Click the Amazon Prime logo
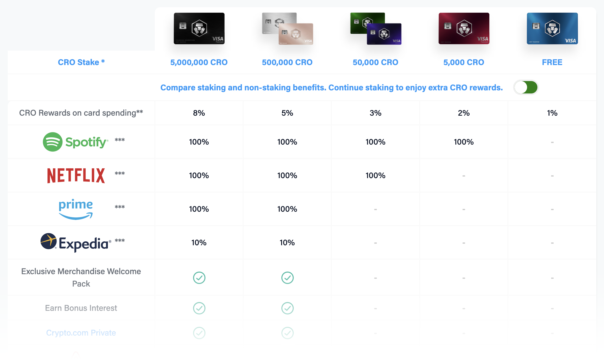Screen dimensions: 604x364 76,209
